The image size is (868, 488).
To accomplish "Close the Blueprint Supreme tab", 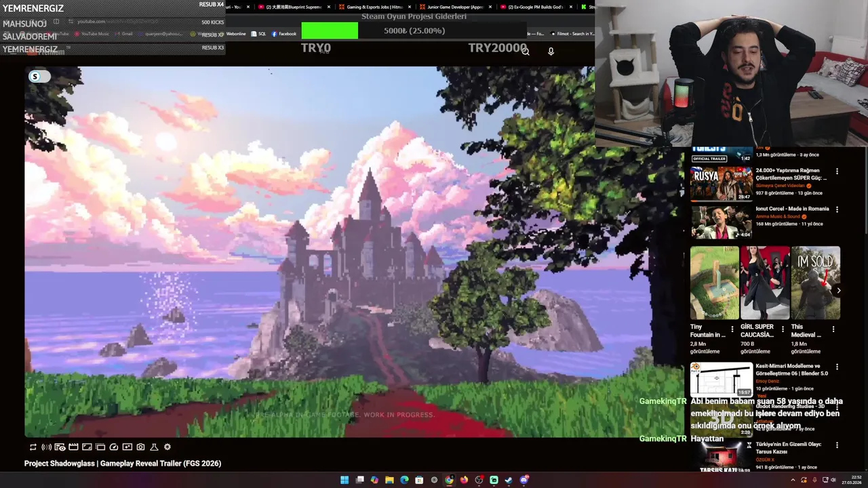I will pyautogui.click(x=329, y=7).
